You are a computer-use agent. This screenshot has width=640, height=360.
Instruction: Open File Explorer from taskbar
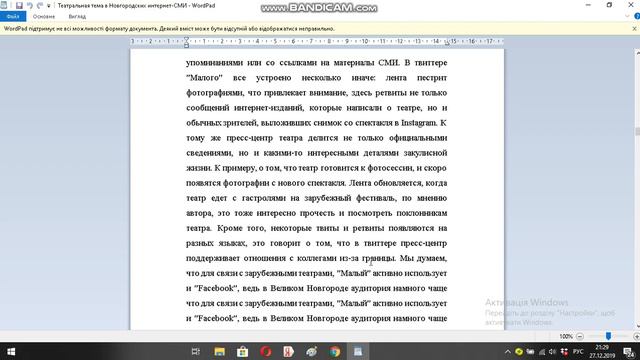(219, 351)
